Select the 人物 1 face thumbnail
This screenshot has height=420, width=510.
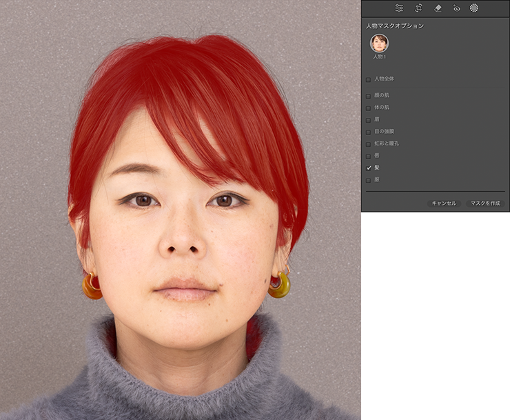point(379,43)
